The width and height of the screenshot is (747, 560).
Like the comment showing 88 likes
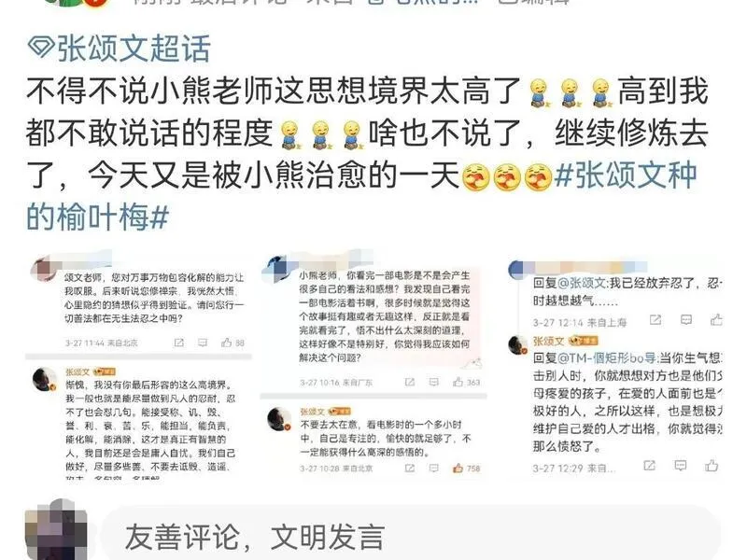click(227, 343)
